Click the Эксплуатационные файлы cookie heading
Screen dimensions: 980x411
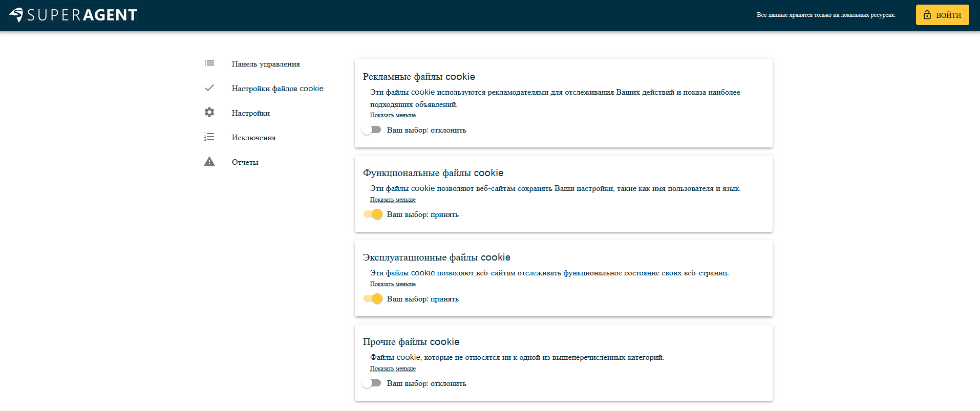(x=437, y=257)
